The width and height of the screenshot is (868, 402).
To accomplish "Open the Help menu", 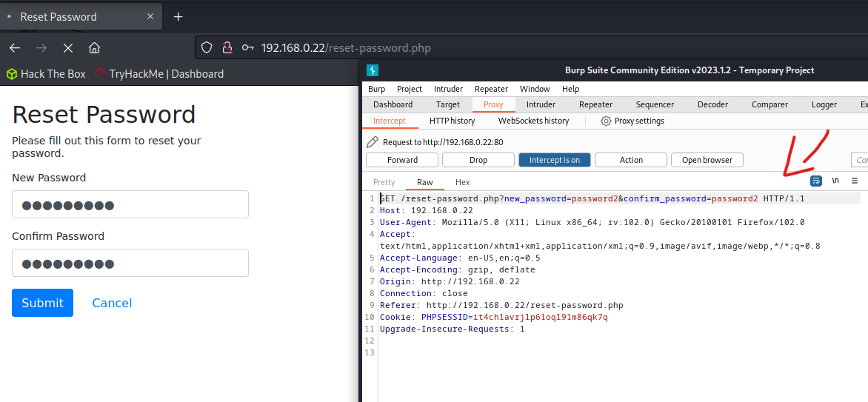I will click(570, 89).
